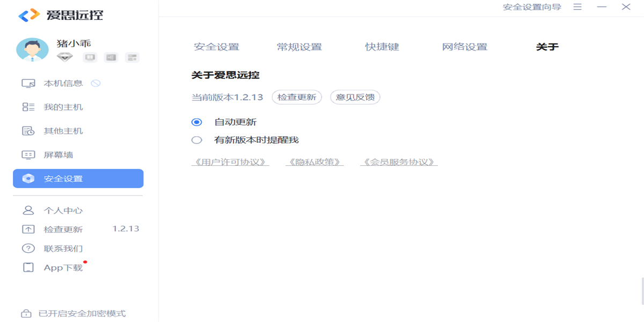Select the 自动更新 radio option
This screenshot has height=322, width=644.
tap(197, 122)
